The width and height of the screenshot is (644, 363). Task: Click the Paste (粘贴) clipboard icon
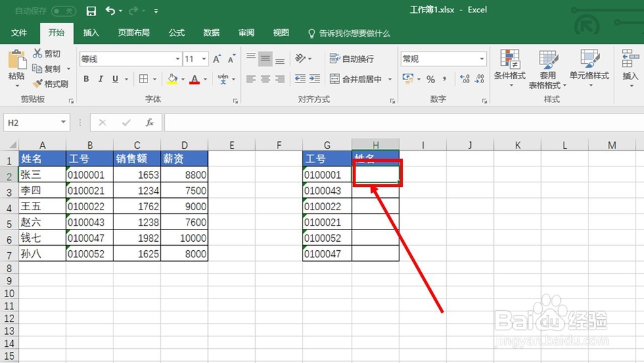point(17,60)
